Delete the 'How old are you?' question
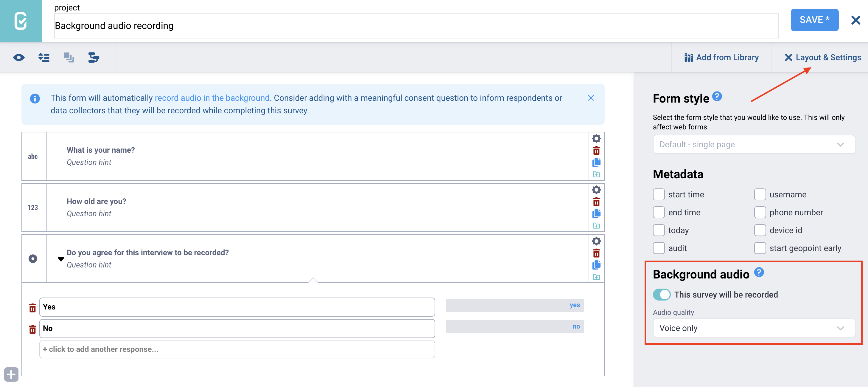The width and height of the screenshot is (868, 387). coord(596,202)
